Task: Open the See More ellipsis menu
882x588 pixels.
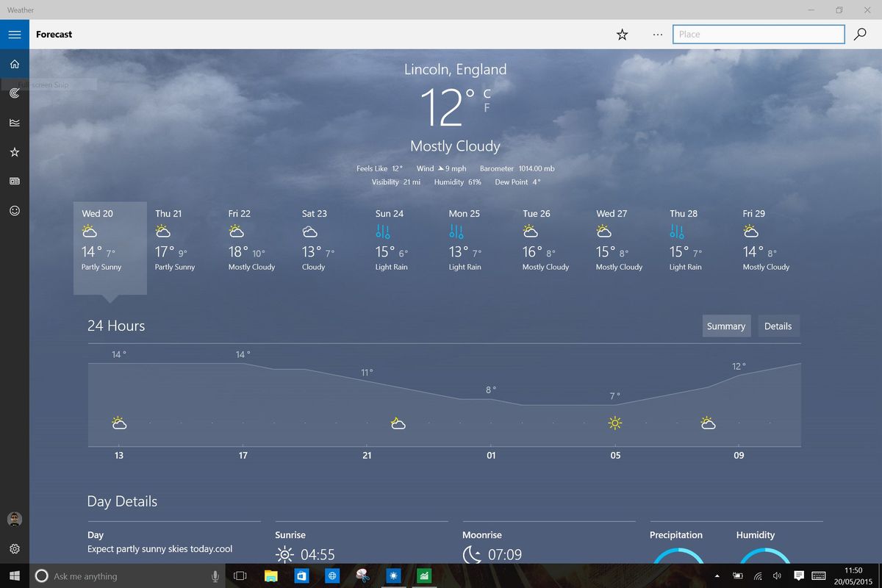Action: click(x=657, y=34)
